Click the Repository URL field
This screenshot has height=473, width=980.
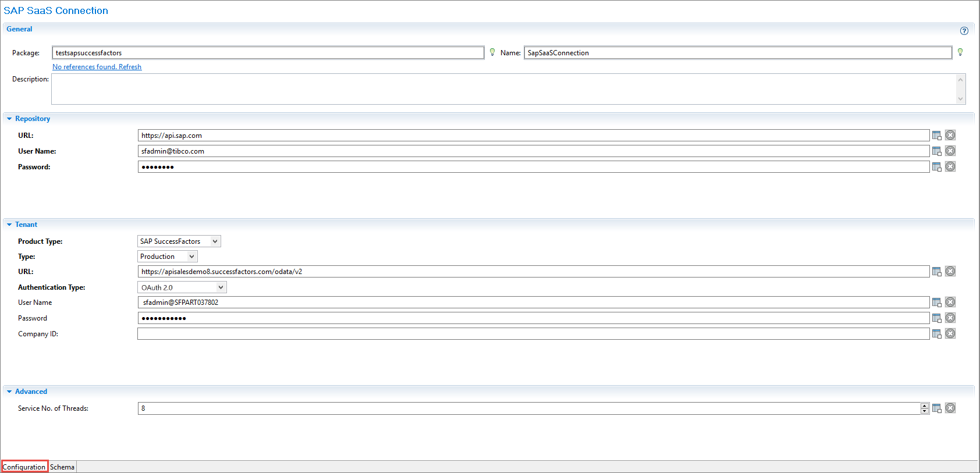pos(534,136)
